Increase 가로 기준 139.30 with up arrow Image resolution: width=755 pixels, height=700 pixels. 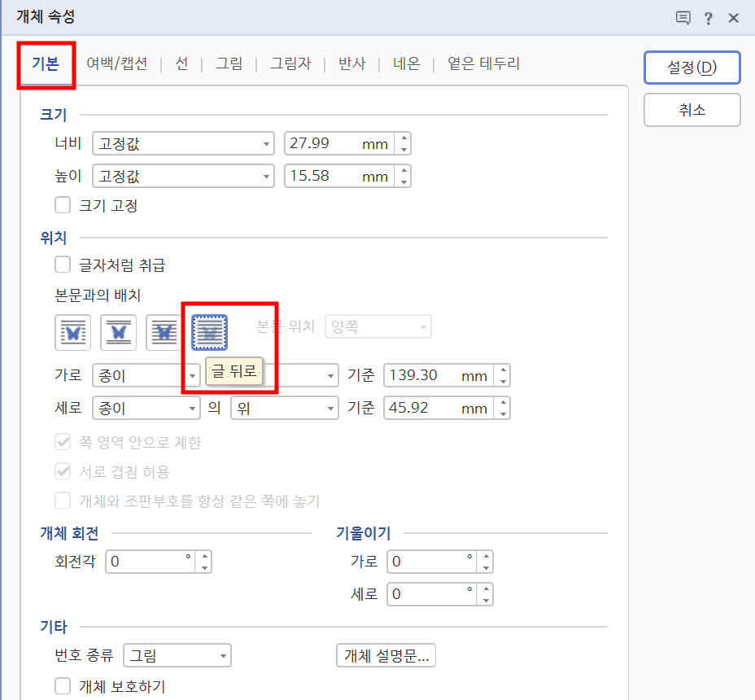click(x=503, y=370)
